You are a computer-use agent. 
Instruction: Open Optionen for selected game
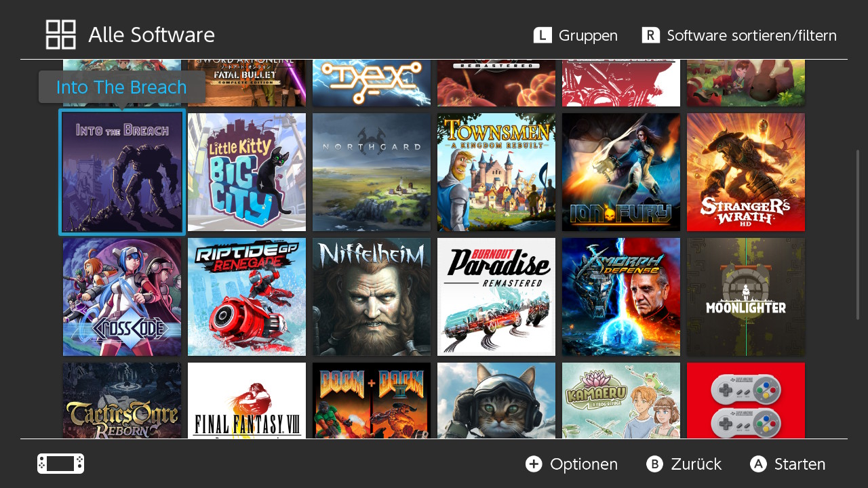(584, 464)
